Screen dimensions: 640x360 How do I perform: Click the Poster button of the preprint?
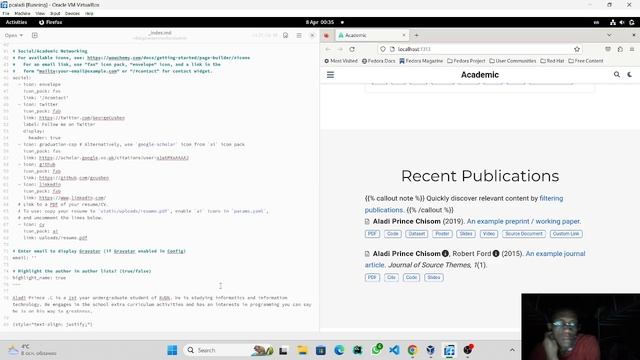tap(442, 234)
